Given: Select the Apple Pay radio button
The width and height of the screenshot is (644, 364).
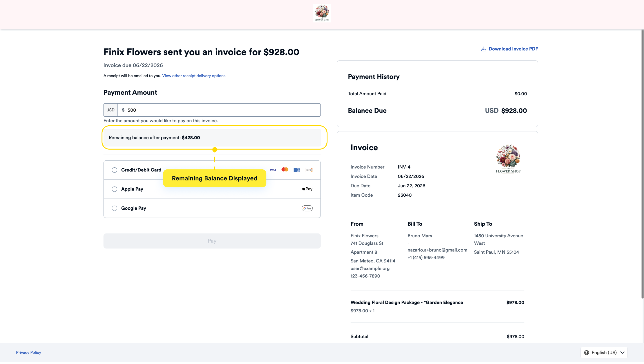Looking at the screenshot, I should [115, 189].
